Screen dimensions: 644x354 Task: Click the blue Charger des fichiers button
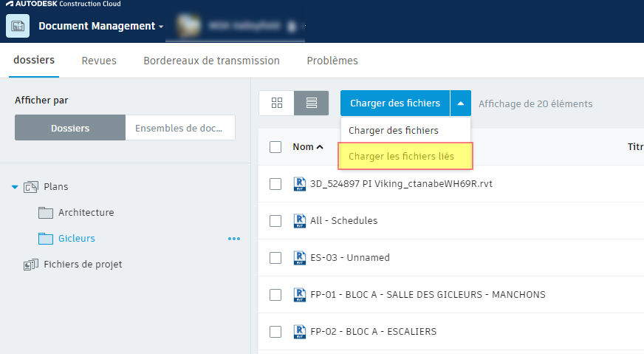[395, 103]
